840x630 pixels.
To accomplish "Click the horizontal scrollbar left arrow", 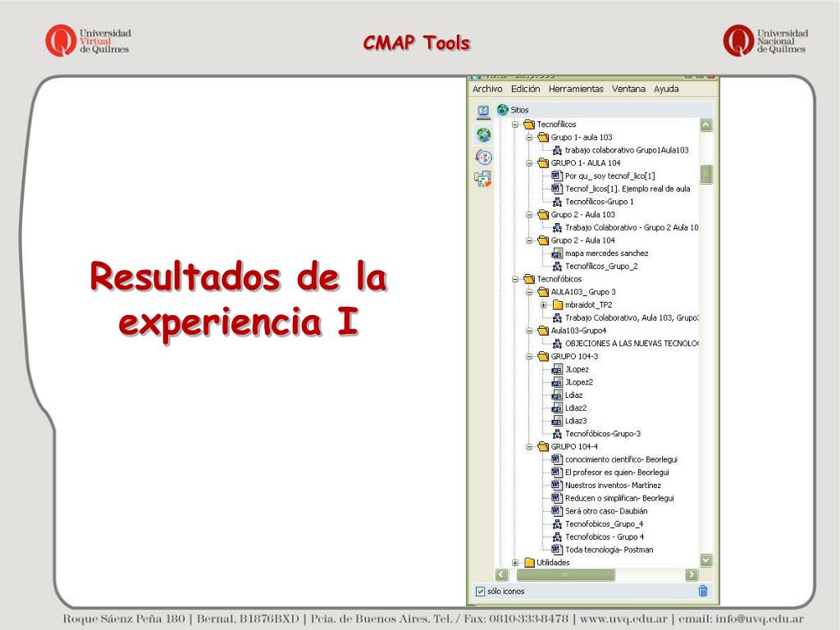I will (501, 575).
